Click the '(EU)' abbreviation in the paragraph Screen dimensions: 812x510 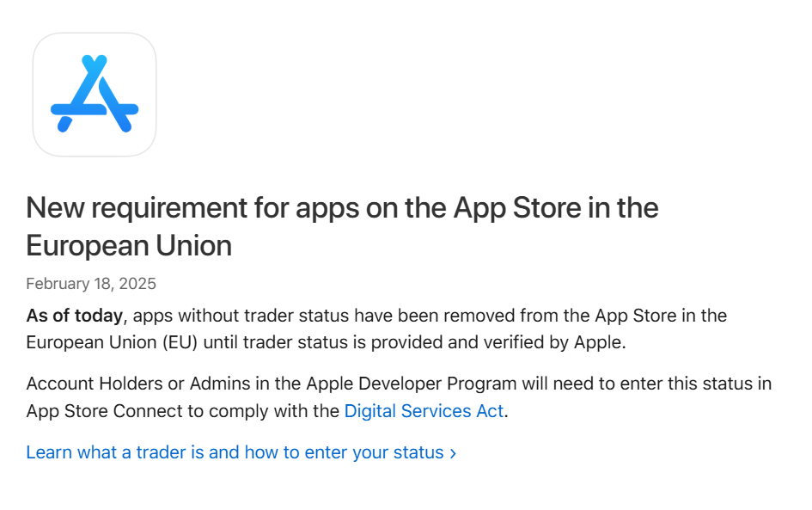pyautogui.click(x=180, y=342)
